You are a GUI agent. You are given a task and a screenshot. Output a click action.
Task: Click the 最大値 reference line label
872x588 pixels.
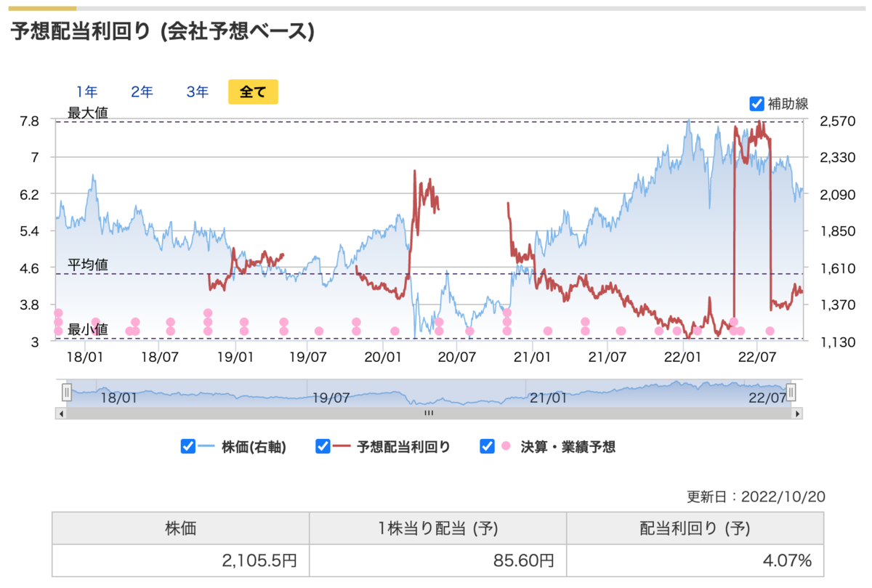coord(87,113)
